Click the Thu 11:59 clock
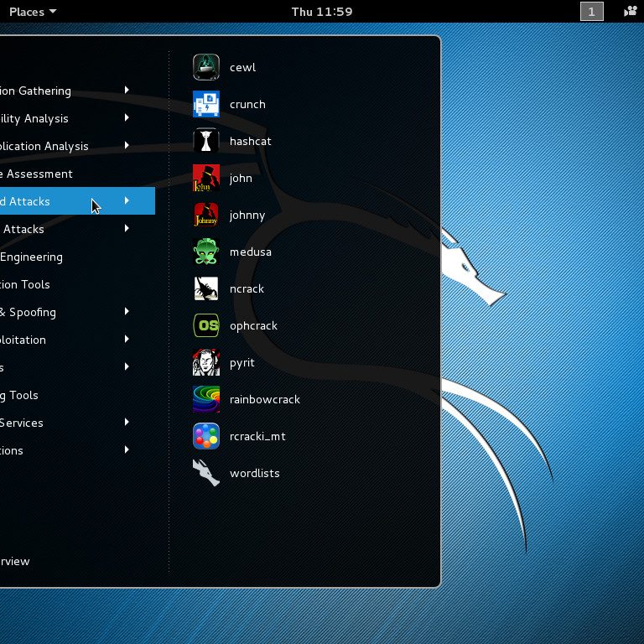 [322, 12]
